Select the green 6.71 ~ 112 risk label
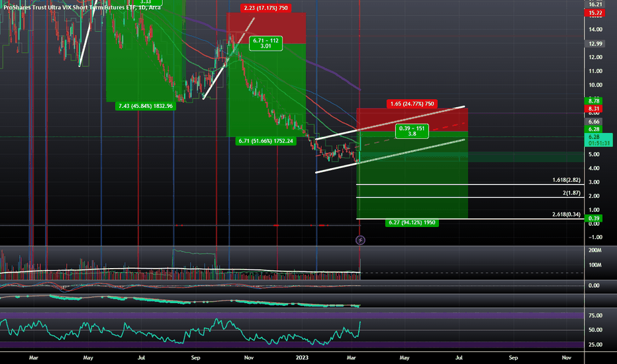The width and height of the screenshot is (617, 364). click(x=265, y=43)
